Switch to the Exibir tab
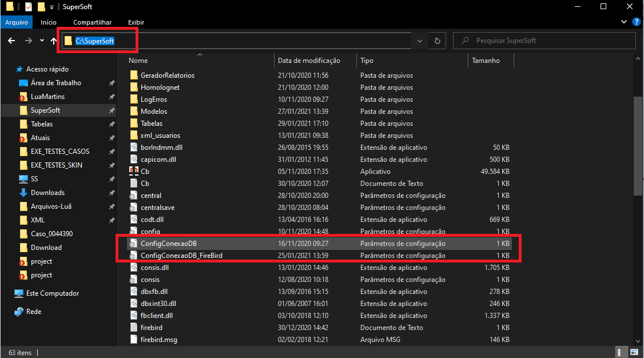The height and width of the screenshot is (358, 644). (136, 22)
